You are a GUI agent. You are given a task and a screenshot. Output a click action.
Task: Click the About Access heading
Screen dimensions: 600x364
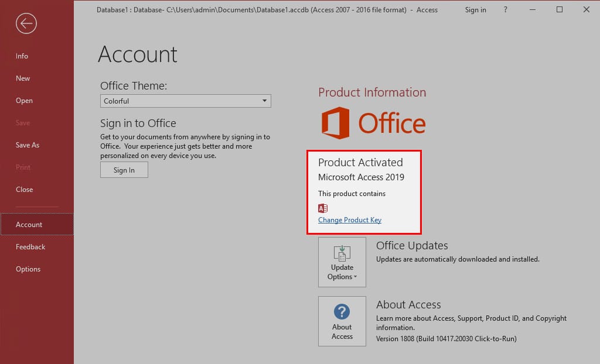408,305
